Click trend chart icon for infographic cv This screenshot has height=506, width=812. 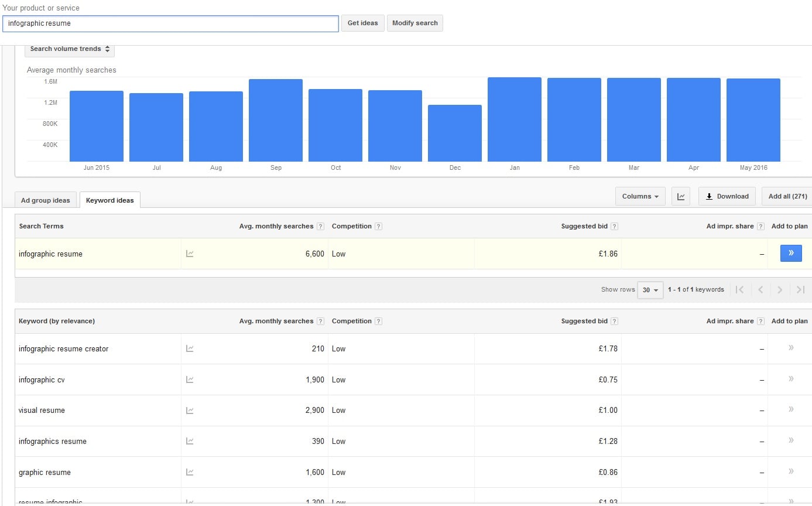pyautogui.click(x=190, y=379)
